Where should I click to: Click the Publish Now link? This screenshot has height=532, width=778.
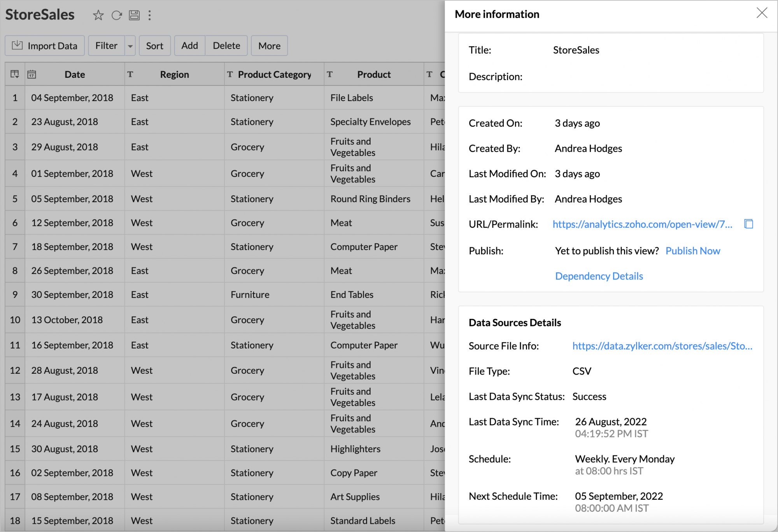click(x=692, y=251)
